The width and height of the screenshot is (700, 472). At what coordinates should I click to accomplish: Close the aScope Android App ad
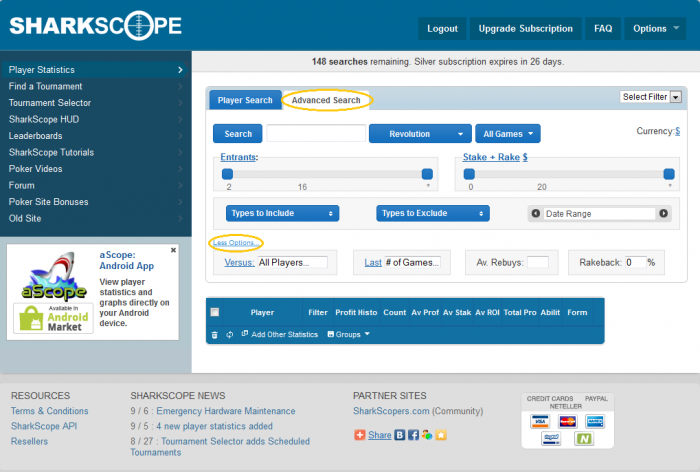click(x=173, y=250)
